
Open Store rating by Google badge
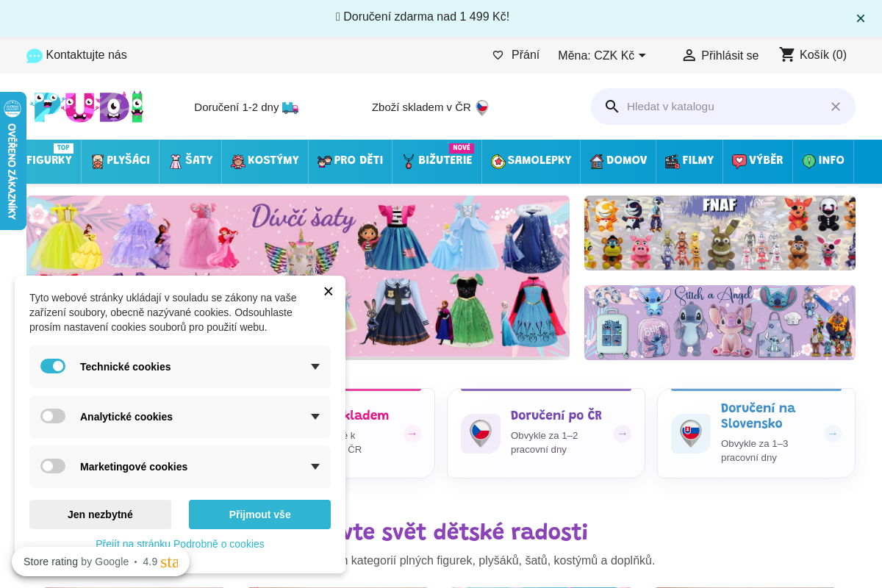coord(101,562)
